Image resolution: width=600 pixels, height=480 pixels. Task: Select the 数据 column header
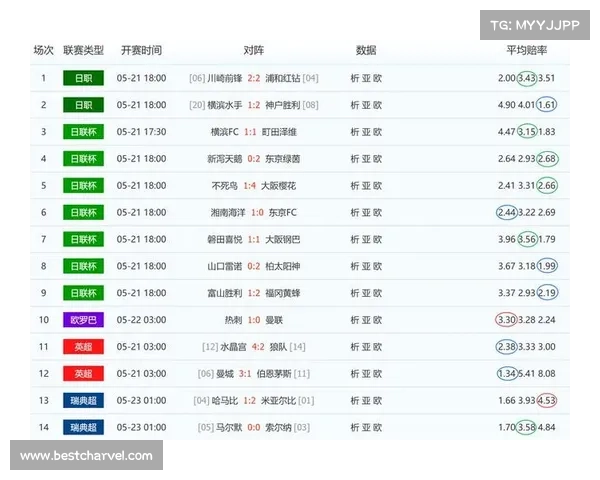[366, 50]
